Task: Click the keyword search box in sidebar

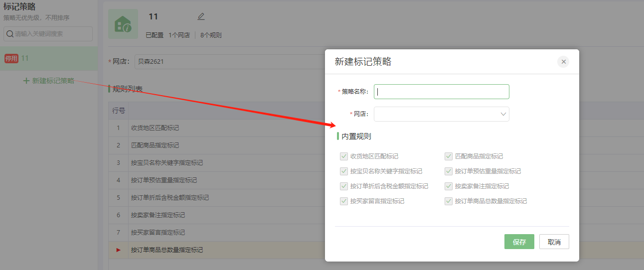Action: click(x=48, y=34)
